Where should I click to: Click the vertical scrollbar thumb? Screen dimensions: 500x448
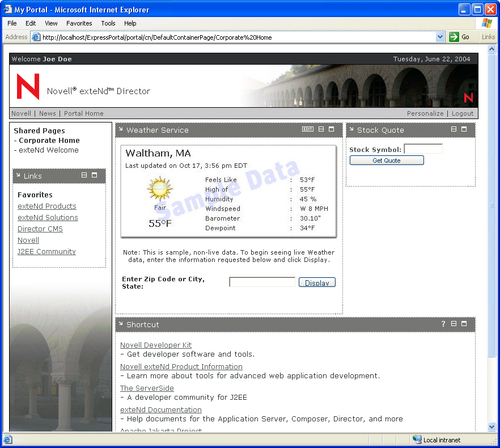click(x=491, y=205)
